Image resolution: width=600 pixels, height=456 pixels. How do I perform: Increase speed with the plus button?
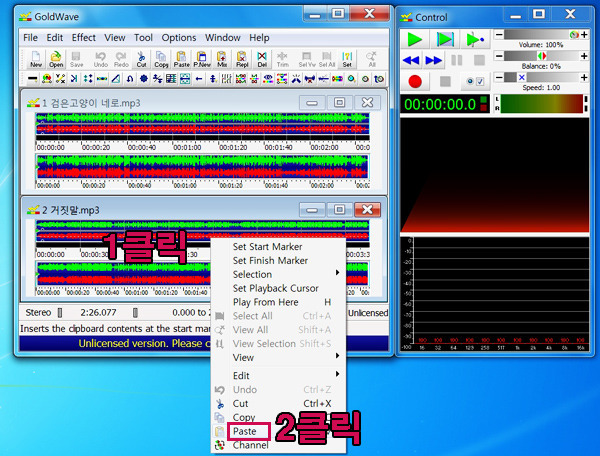tap(584, 78)
